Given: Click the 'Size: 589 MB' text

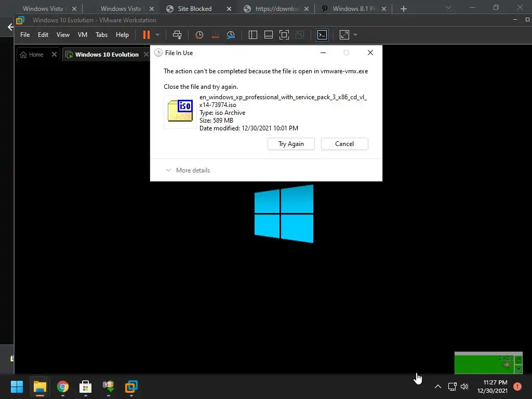Looking at the screenshot, I should [x=216, y=121].
